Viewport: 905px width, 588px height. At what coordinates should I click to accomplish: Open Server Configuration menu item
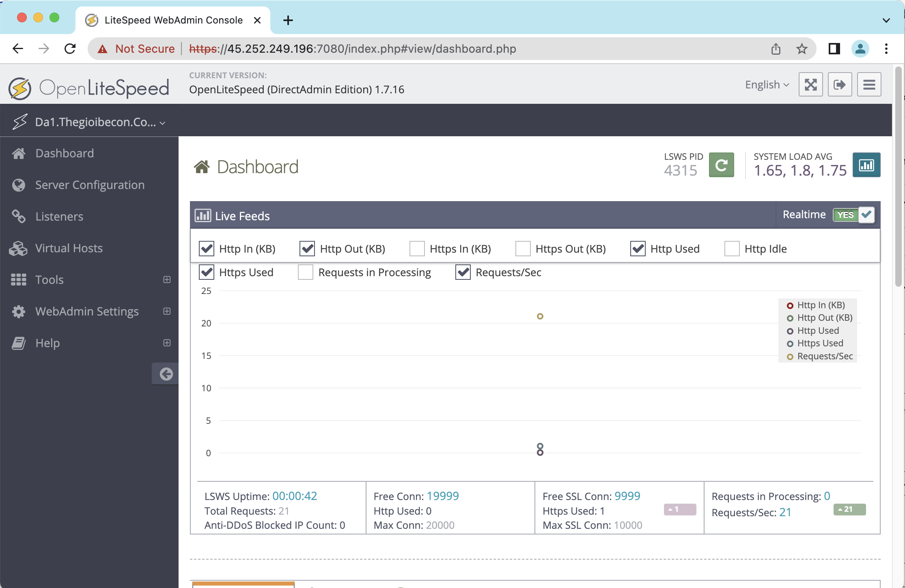[x=89, y=185]
